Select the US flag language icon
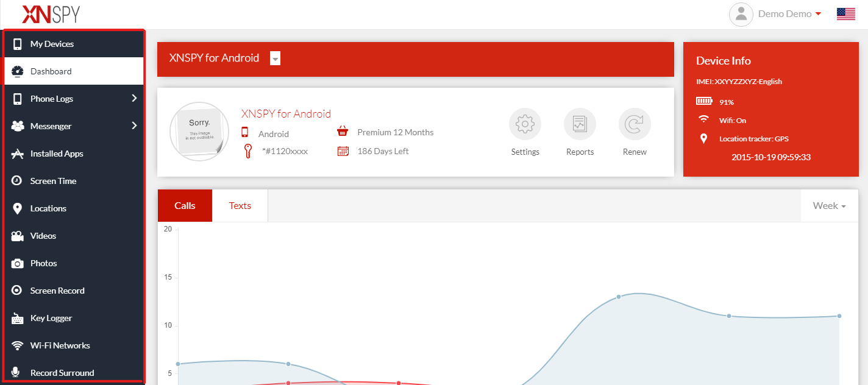The image size is (868, 385). [x=846, y=14]
